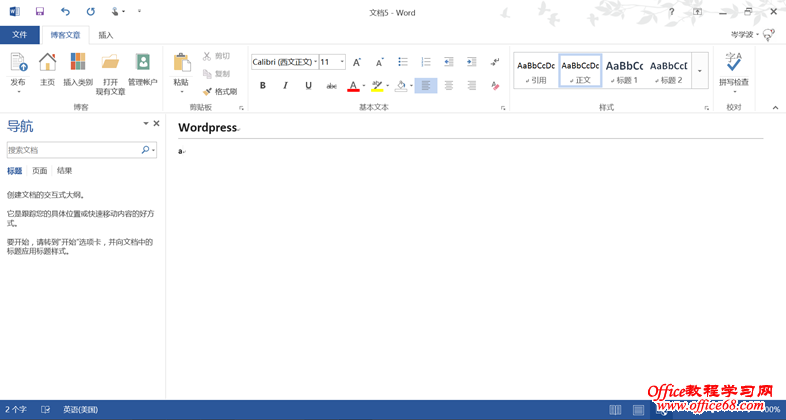Click Cut (剪切) scissors command

coord(216,56)
